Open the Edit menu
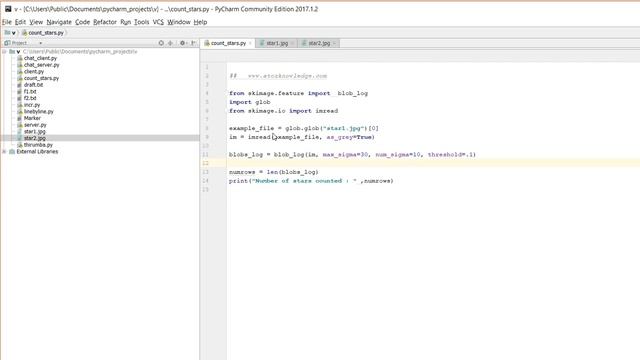 [x=20, y=22]
